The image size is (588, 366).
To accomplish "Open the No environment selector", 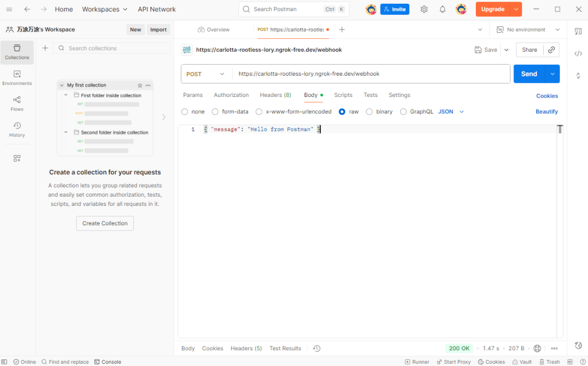I will coord(528,29).
